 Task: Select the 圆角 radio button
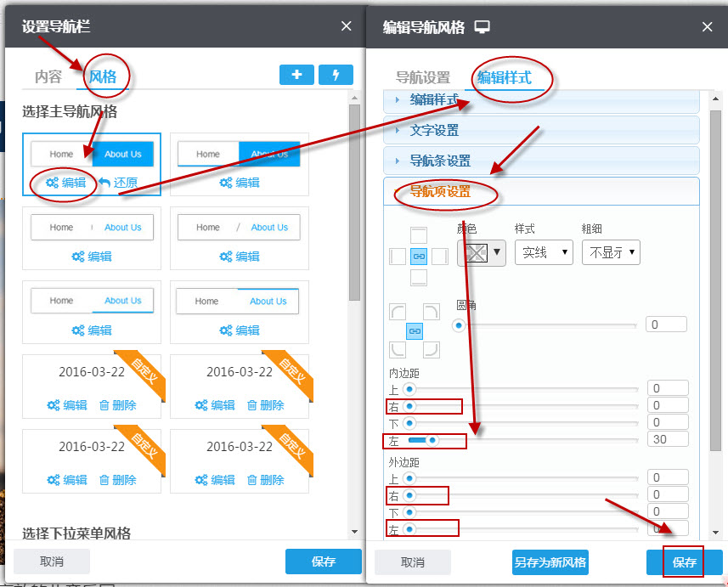click(458, 324)
